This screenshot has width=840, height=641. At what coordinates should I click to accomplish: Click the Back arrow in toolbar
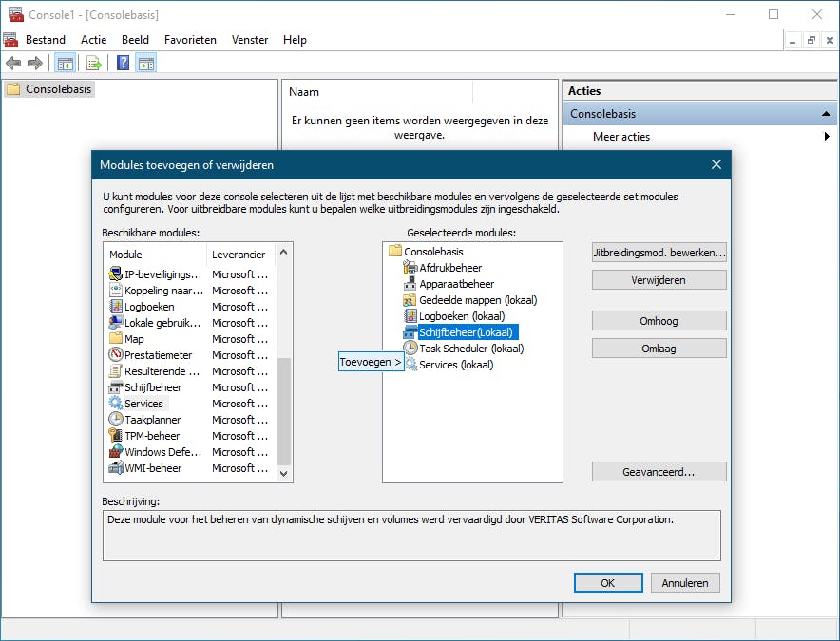coord(13,64)
